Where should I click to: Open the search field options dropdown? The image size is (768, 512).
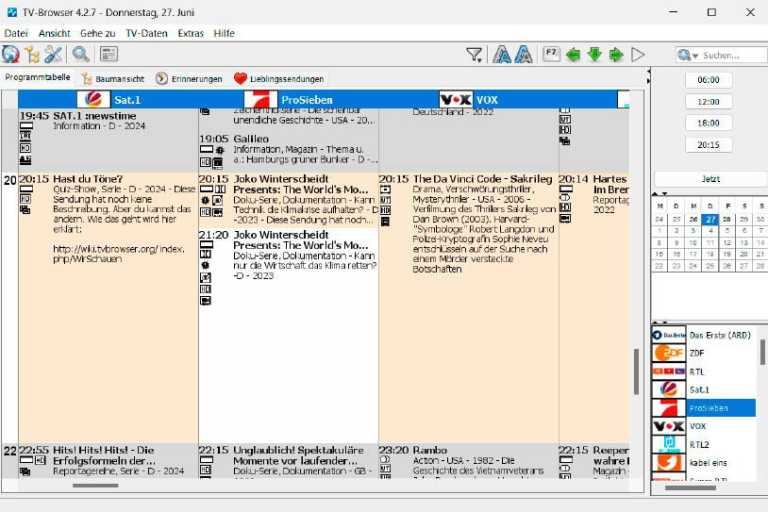pyautogui.click(x=687, y=55)
